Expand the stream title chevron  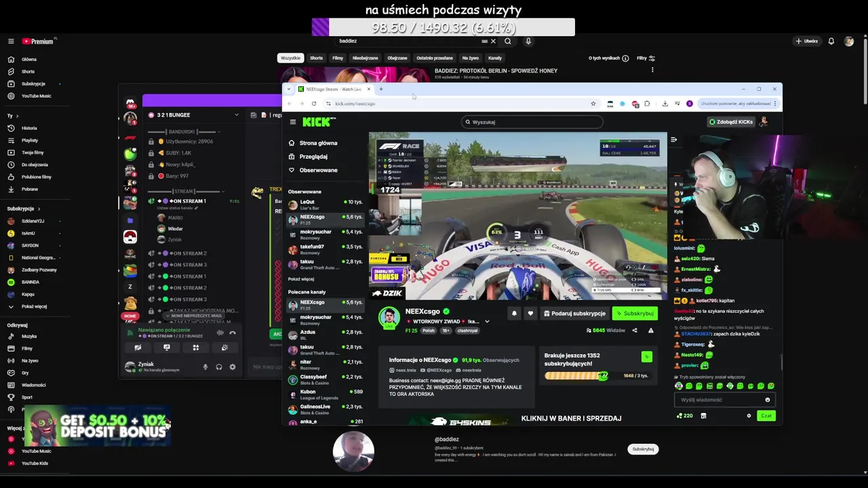(487, 321)
